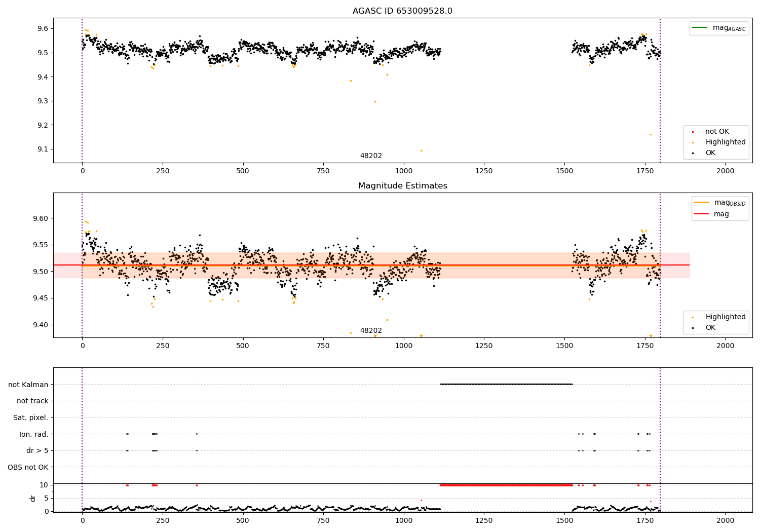The height and width of the screenshot is (532, 760).
Task: Click the 750 x-axis tick of the middle plot
Action: [323, 346]
